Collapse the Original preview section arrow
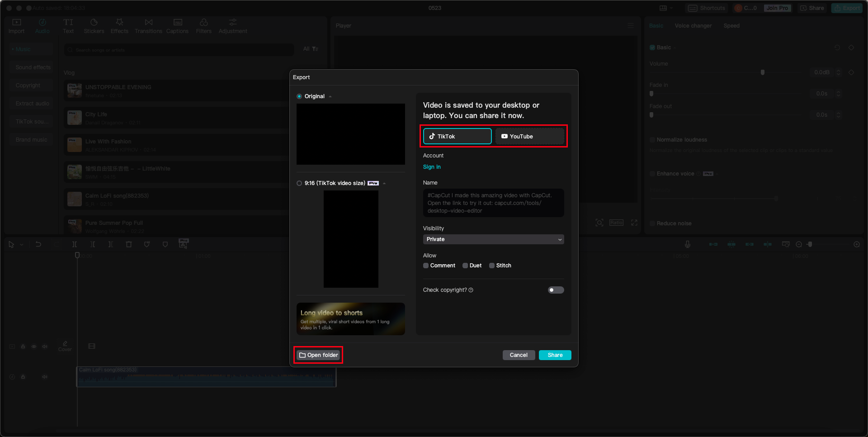The height and width of the screenshot is (437, 868). (330, 96)
